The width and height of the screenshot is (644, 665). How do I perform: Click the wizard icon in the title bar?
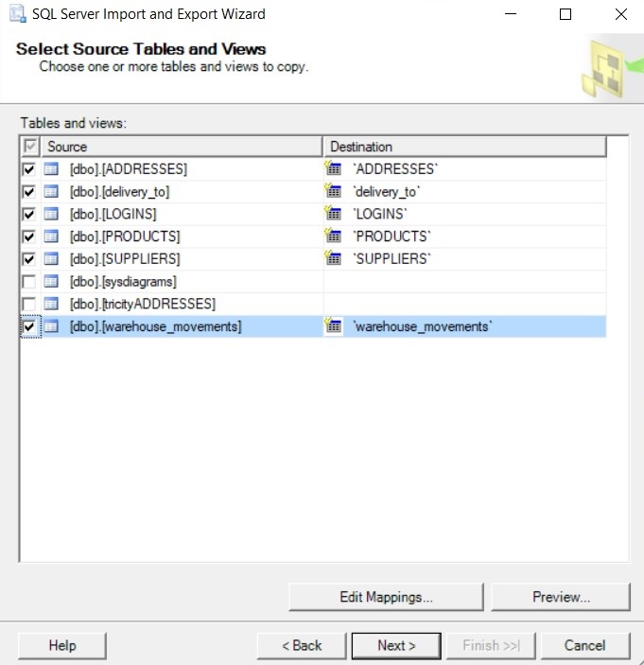[x=18, y=14]
